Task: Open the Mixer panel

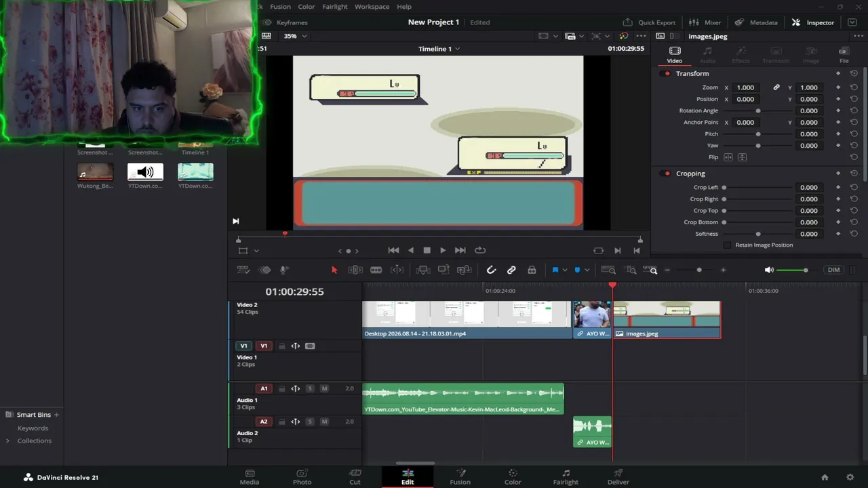Action: click(x=705, y=22)
